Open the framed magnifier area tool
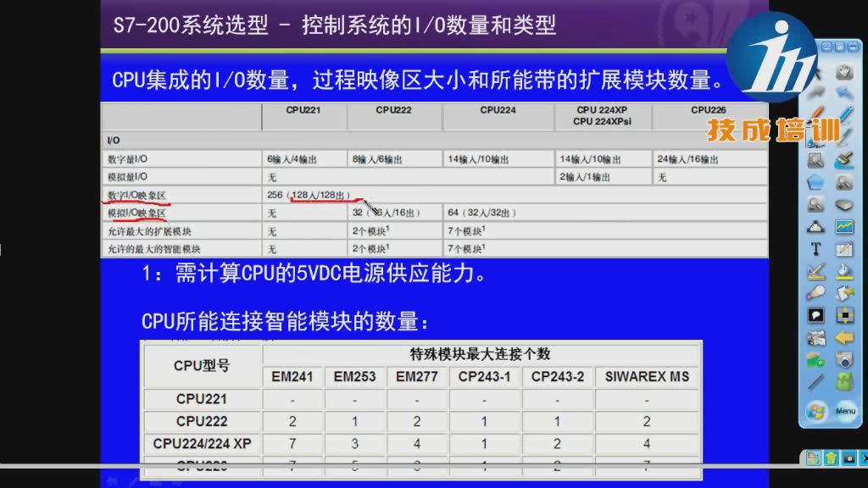This screenshot has height=488, width=868. pyautogui.click(x=816, y=160)
